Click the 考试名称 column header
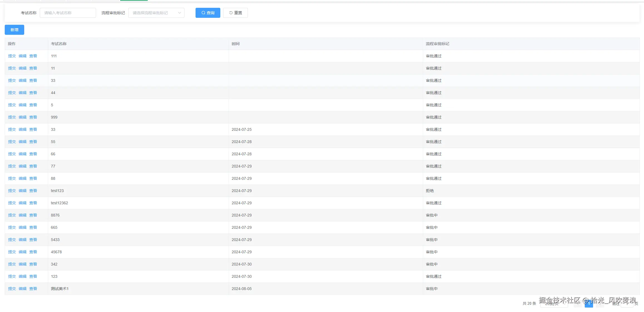Image resolution: width=644 pixels, height=312 pixels. [59, 44]
